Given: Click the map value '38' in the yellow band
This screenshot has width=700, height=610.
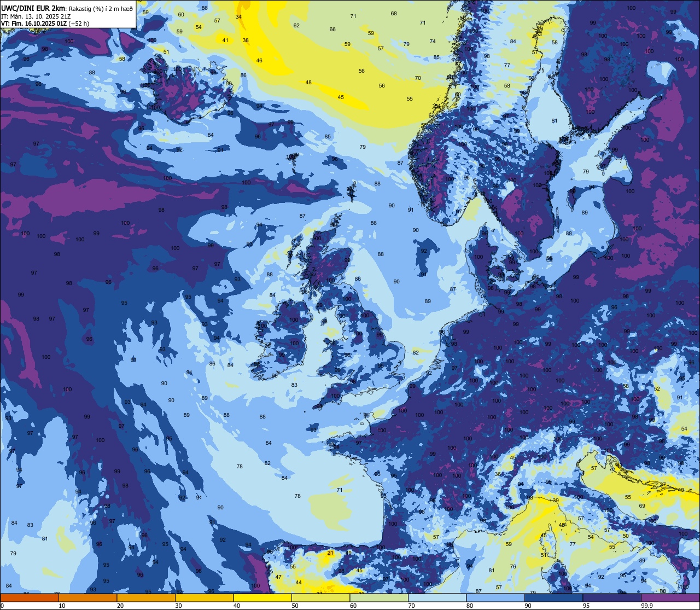Looking at the screenshot, I should [246, 40].
